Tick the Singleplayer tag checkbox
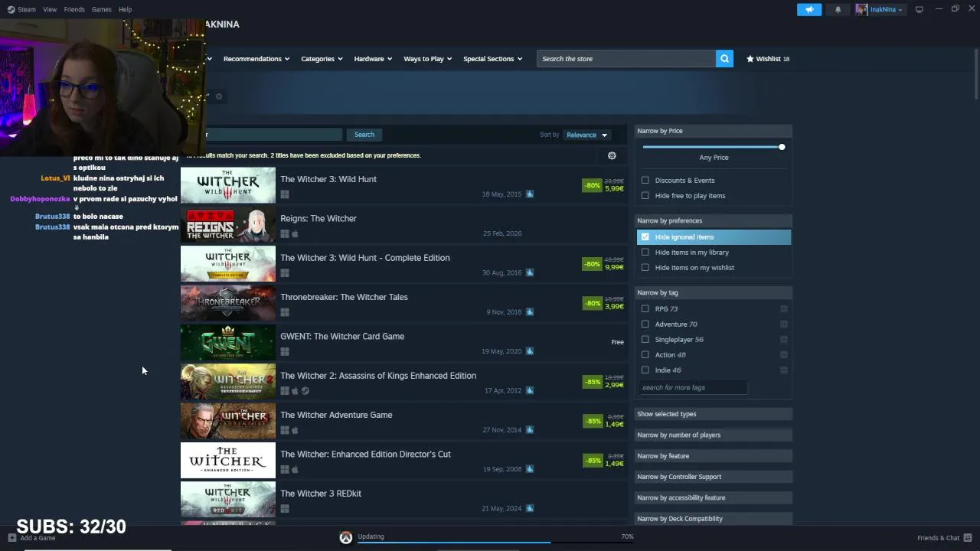Image resolution: width=980 pixels, height=551 pixels. [645, 339]
